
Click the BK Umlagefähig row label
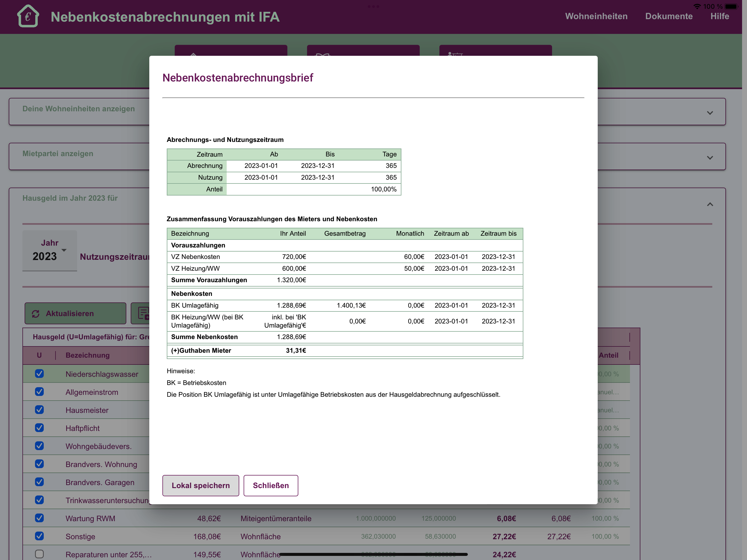[194, 305]
